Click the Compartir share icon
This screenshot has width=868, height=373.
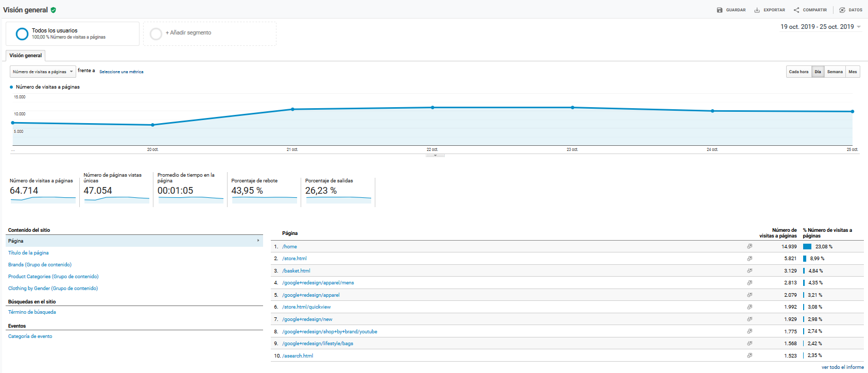point(796,10)
